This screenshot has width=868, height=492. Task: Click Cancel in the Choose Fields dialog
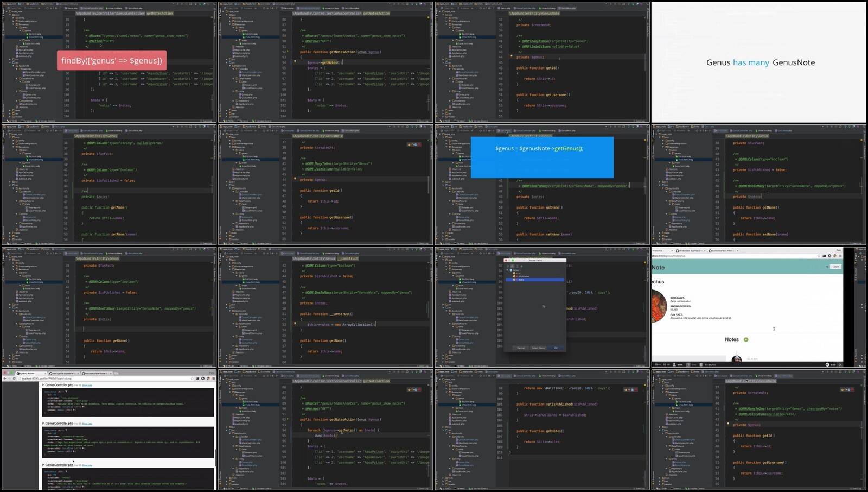[x=521, y=348]
